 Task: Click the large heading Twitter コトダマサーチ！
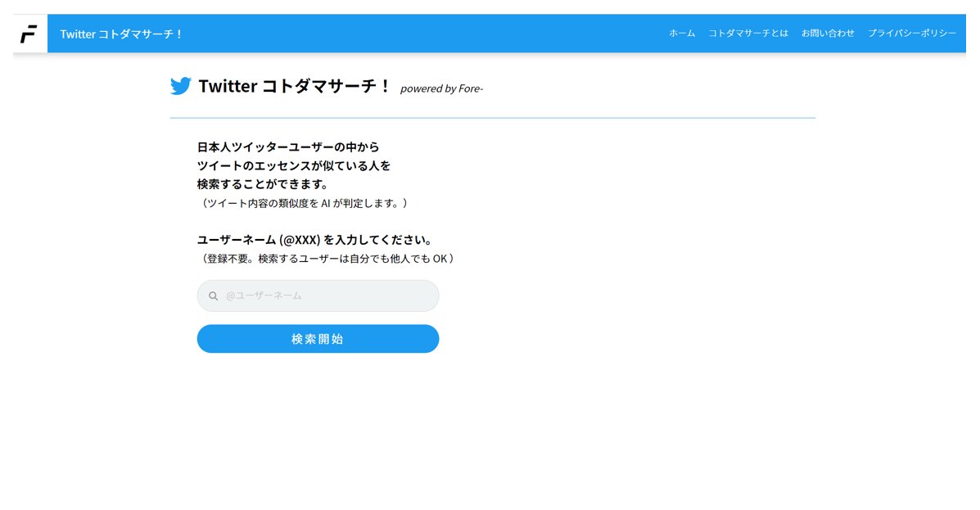click(295, 86)
